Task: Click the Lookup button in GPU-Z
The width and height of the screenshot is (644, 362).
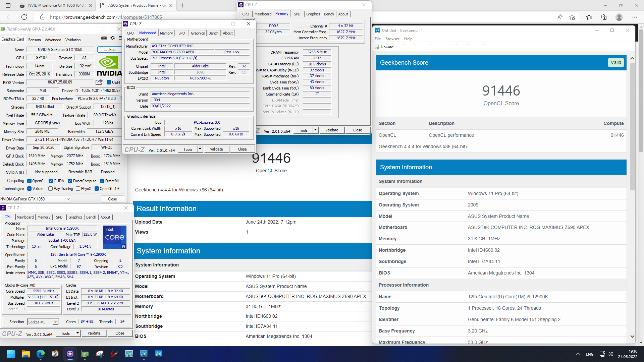Action: (109, 50)
